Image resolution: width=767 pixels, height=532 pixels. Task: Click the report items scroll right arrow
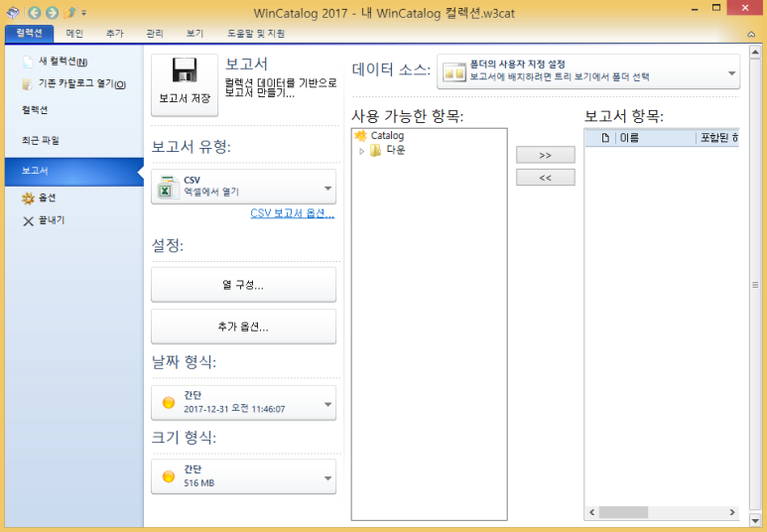coord(732,512)
